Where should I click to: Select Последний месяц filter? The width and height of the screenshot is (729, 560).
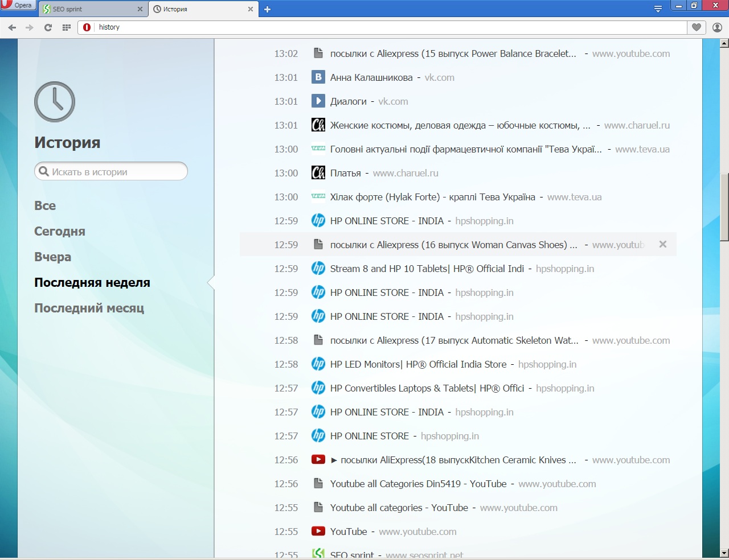[89, 308]
